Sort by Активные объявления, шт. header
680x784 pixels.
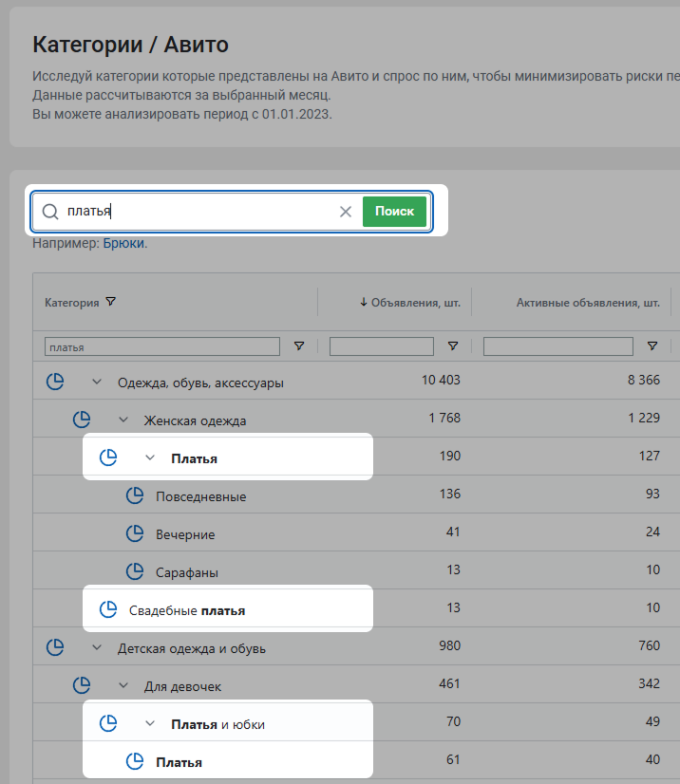point(588,303)
